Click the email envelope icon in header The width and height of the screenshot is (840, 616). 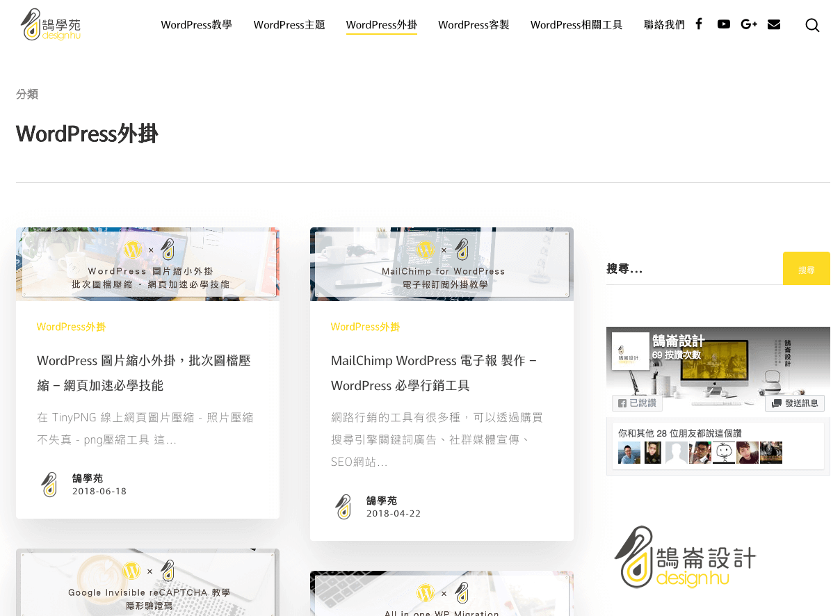pos(774,24)
